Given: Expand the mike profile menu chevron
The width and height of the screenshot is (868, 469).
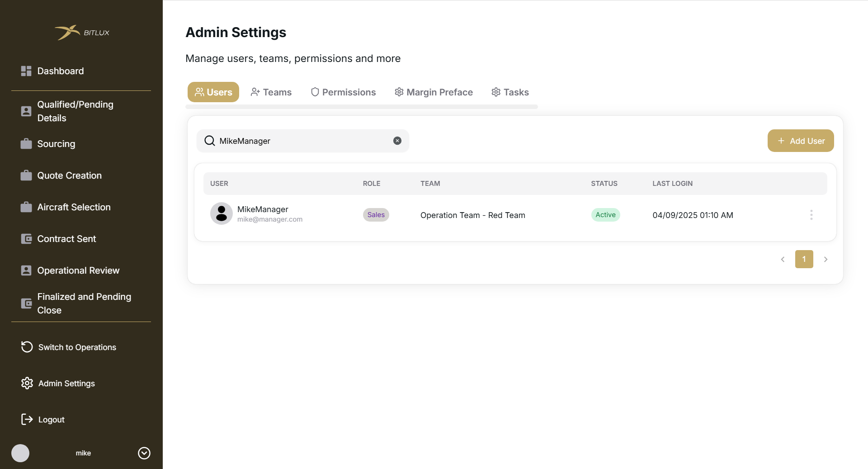Looking at the screenshot, I should [144, 453].
